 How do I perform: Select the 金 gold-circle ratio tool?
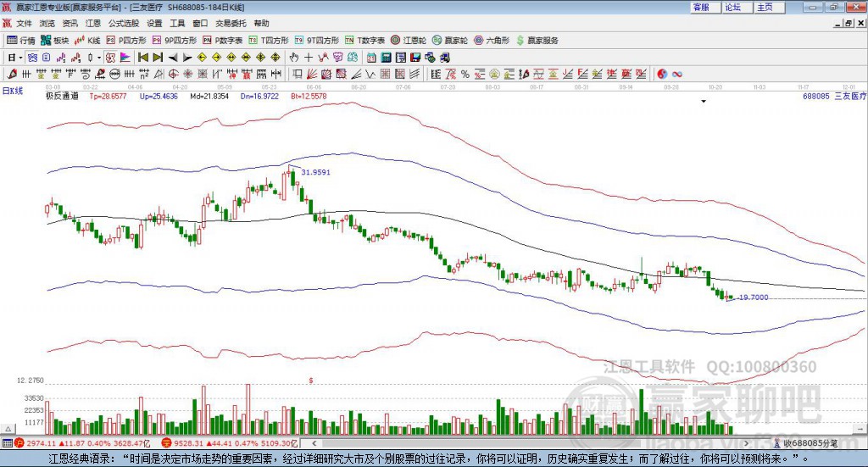click(494, 74)
